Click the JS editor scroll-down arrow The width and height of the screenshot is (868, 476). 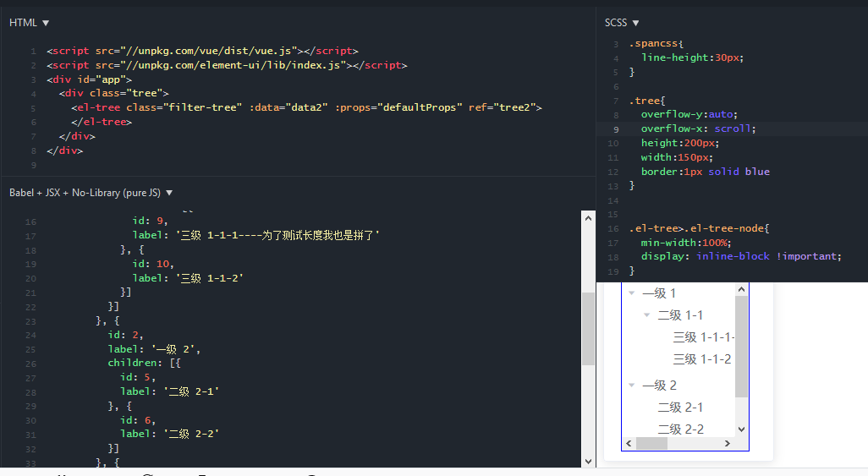[588, 461]
